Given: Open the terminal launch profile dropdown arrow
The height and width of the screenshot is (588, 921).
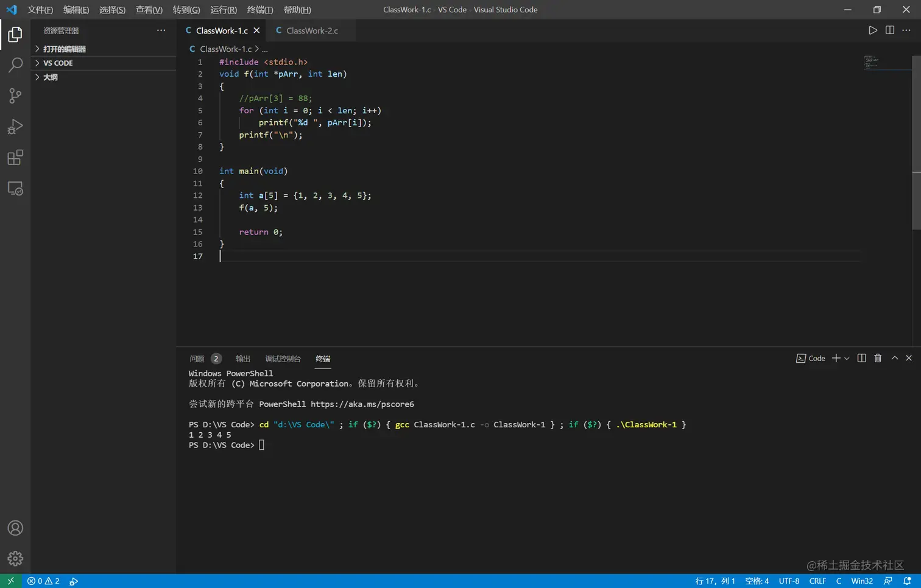Looking at the screenshot, I should (847, 359).
